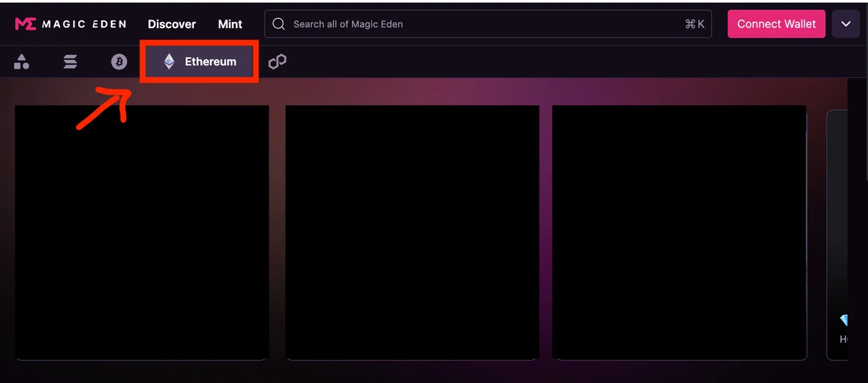This screenshot has width=868, height=383.
Task: Select the Bitcoin chain icon
Action: pyautogui.click(x=119, y=62)
